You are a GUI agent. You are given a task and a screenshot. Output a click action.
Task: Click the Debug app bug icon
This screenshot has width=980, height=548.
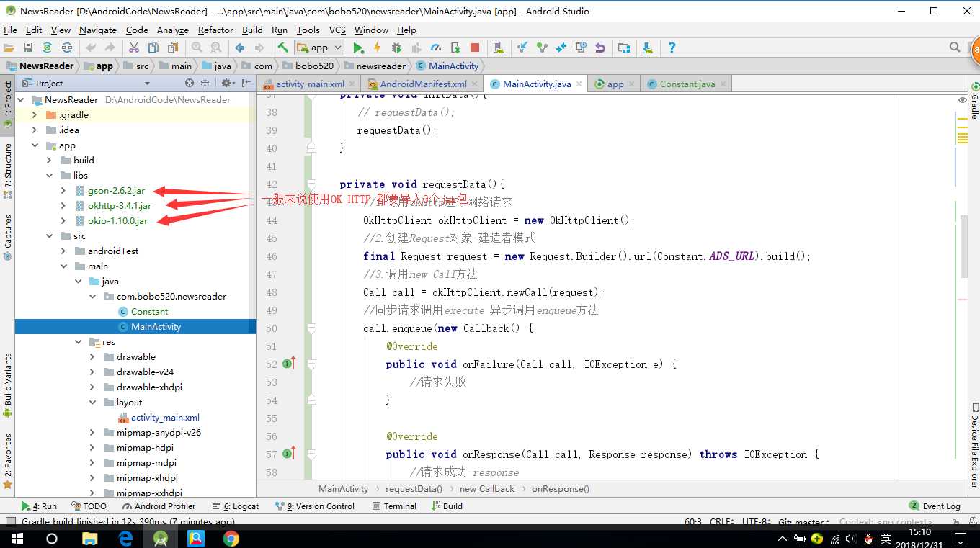pos(396,48)
